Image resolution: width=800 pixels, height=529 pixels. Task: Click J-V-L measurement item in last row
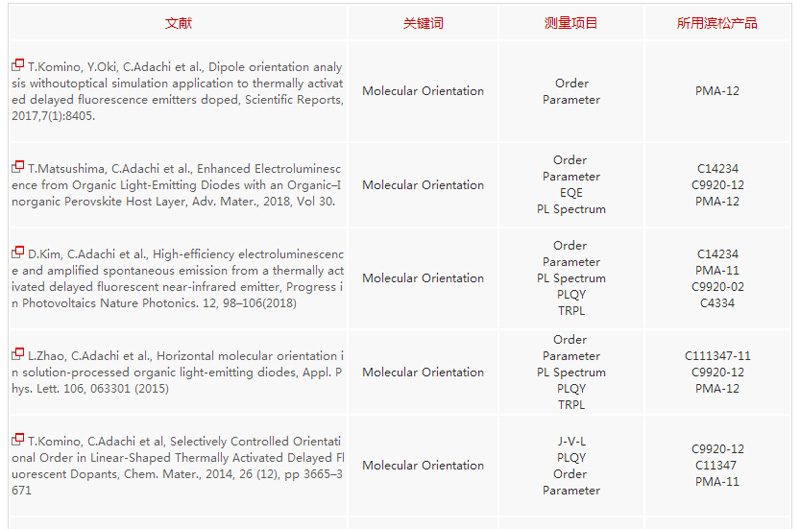pos(571,441)
